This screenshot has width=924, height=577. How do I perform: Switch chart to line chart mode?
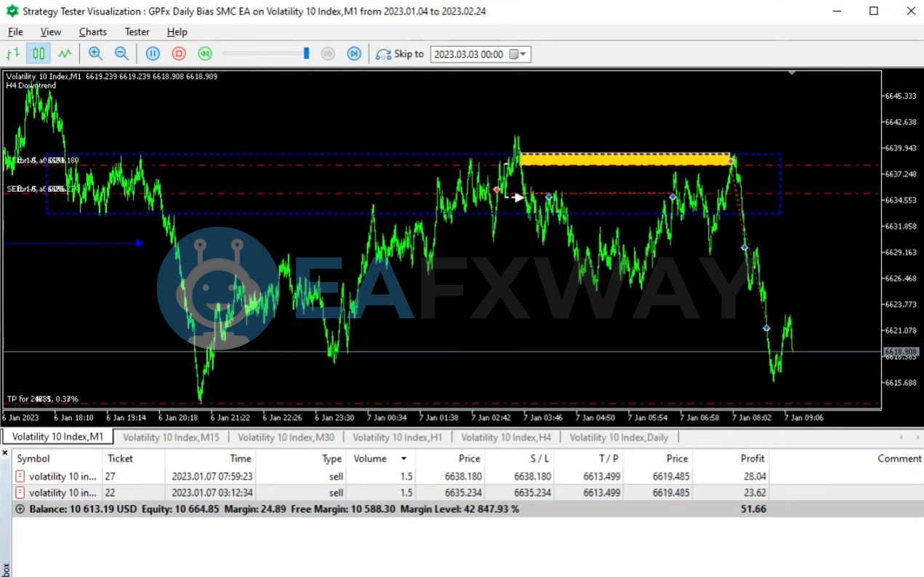click(65, 53)
